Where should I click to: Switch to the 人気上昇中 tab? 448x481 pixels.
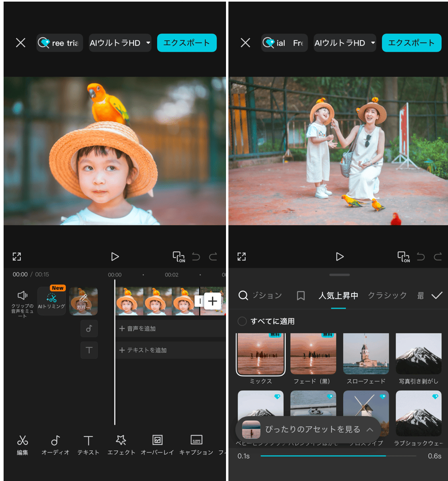tap(338, 295)
